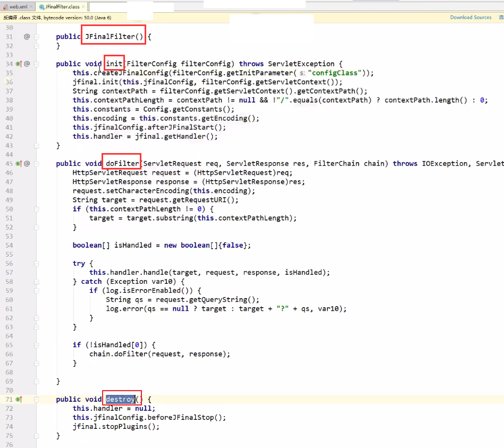Image resolution: width=504 pixels, height=448 pixels.
Task: Fold the doFilter method at line 45
Action: pos(37,164)
